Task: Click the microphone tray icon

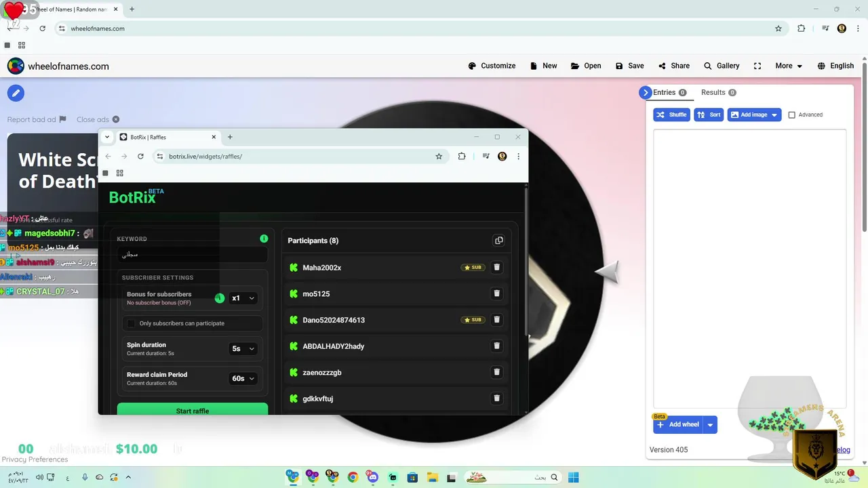Action: click(85, 477)
